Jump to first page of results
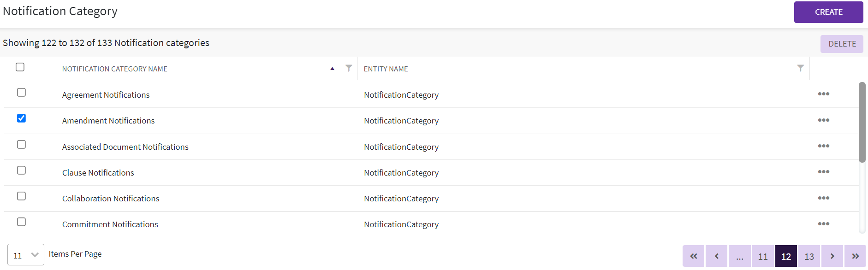Image resolution: width=868 pixels, height=270 pixels. (693, 256)
